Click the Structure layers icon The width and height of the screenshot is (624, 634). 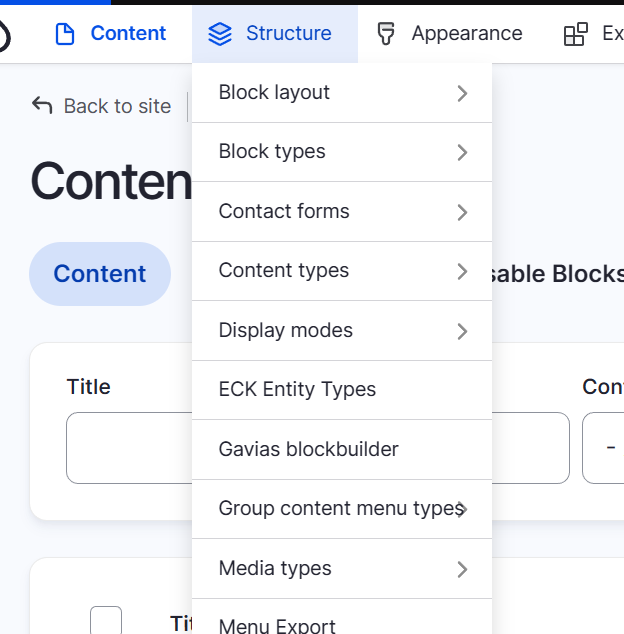(220, 34)
